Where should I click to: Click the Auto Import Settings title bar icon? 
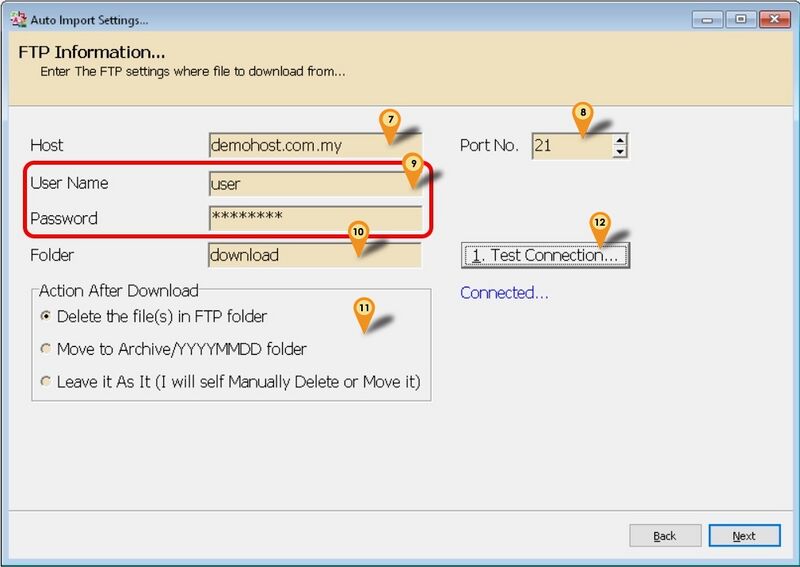click(x=14, y=19)
